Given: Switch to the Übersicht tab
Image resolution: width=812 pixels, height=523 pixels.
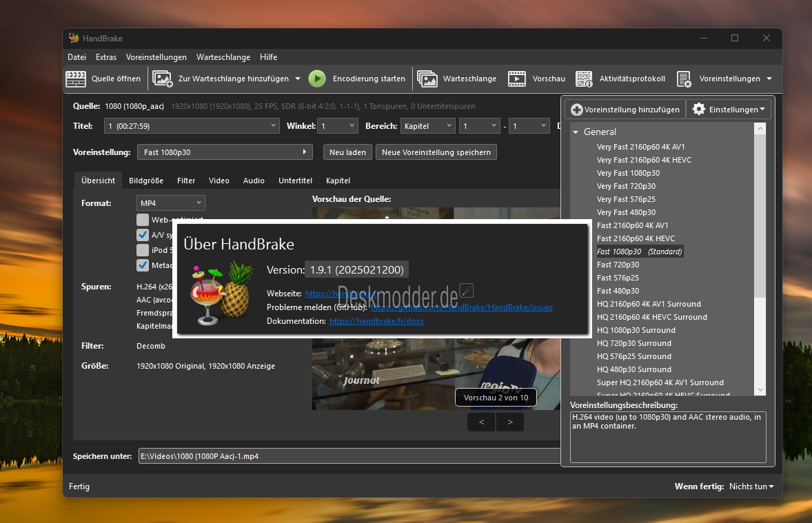Looking at the screenshot, I should [x=98, y=181].
